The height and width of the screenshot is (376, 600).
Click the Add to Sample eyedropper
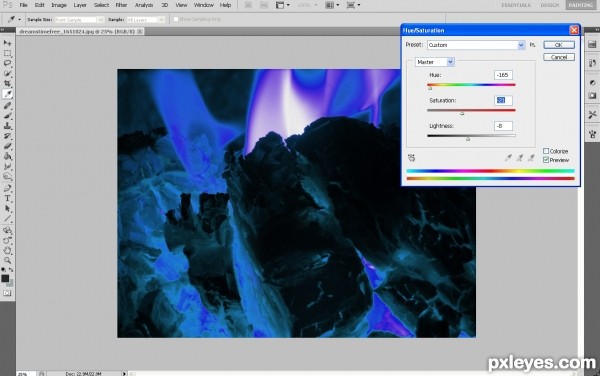click(519, 158)
